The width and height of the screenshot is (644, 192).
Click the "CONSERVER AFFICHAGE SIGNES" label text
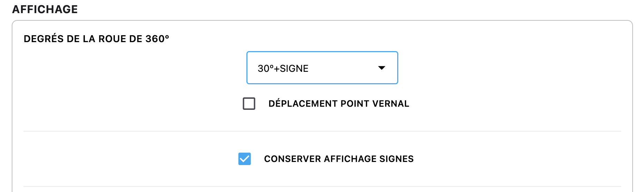[339, 159]
